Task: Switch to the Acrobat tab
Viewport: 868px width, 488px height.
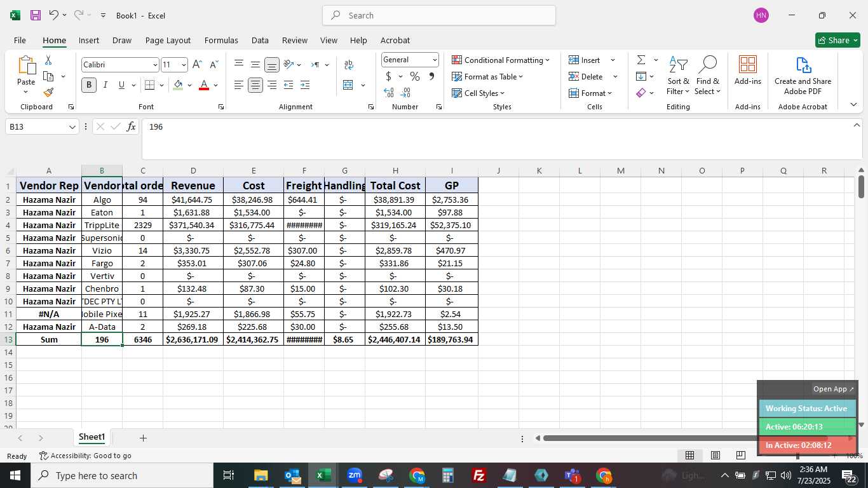Action: [x=395, y=40]
